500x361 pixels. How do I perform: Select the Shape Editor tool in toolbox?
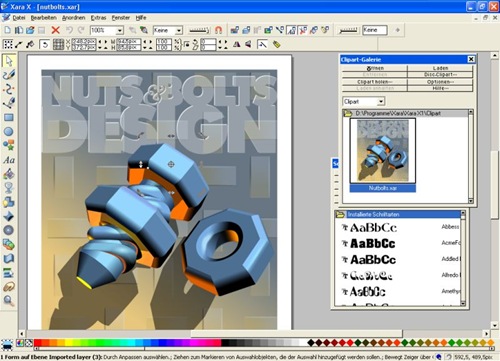(9, 89)
